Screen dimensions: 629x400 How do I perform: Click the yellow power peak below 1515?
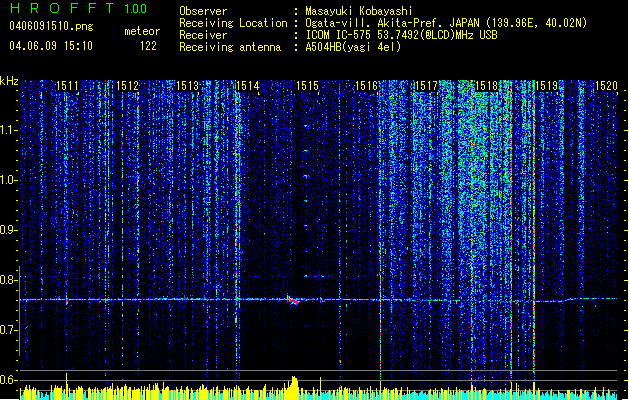(x=294, y=387)
